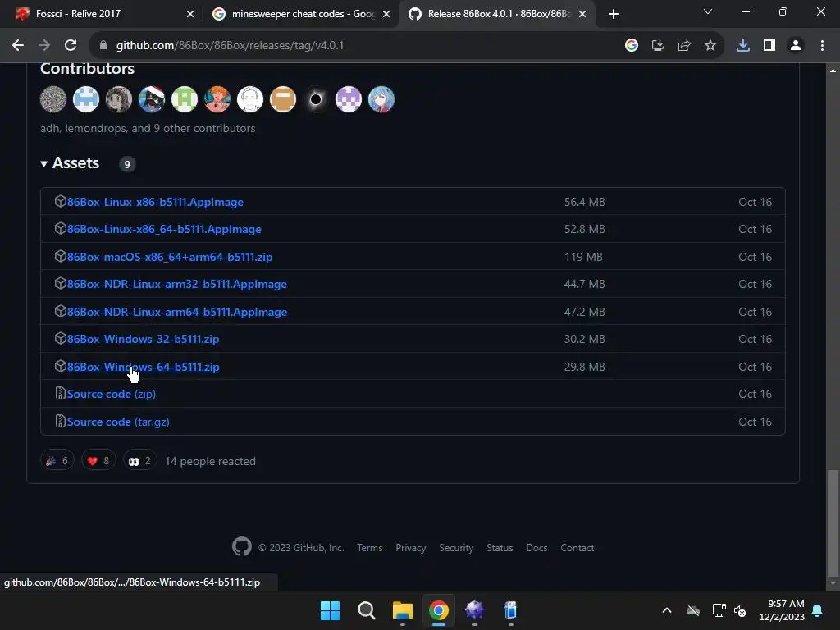Click muted volume tray icon
The image size is (840, 630).
(x=741, y=610)
